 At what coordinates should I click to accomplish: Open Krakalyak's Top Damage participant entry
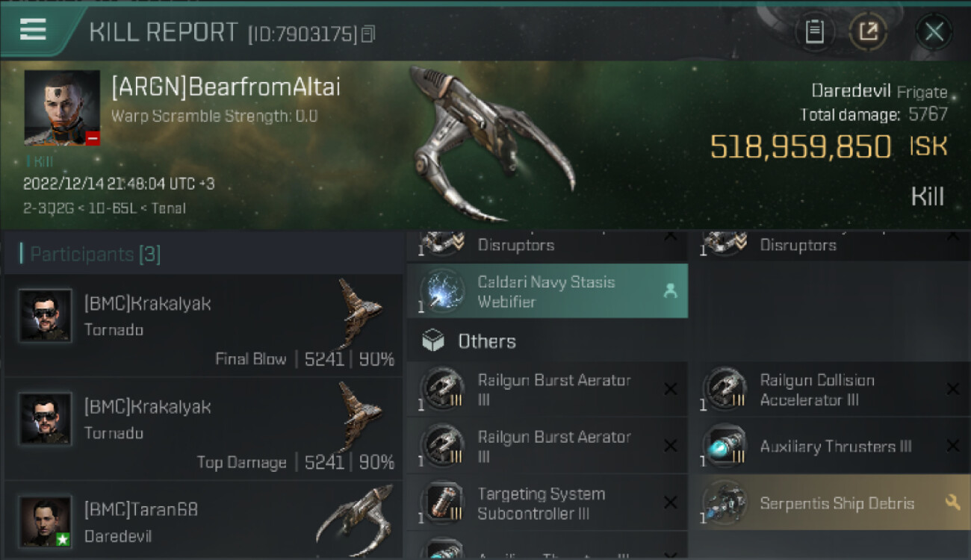point(203,429)
